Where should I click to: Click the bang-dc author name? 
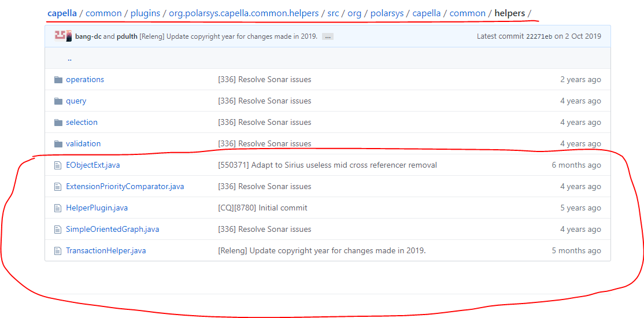(x=88, y=36)
